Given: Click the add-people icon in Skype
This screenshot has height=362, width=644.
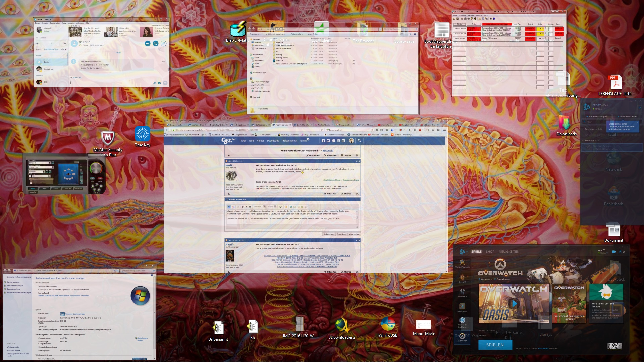Looking at the screenshot, I should [x=163, y=43].
